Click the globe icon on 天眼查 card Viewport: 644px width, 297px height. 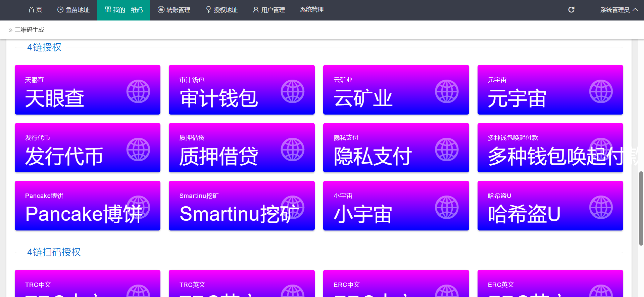[x=138, y=91]
